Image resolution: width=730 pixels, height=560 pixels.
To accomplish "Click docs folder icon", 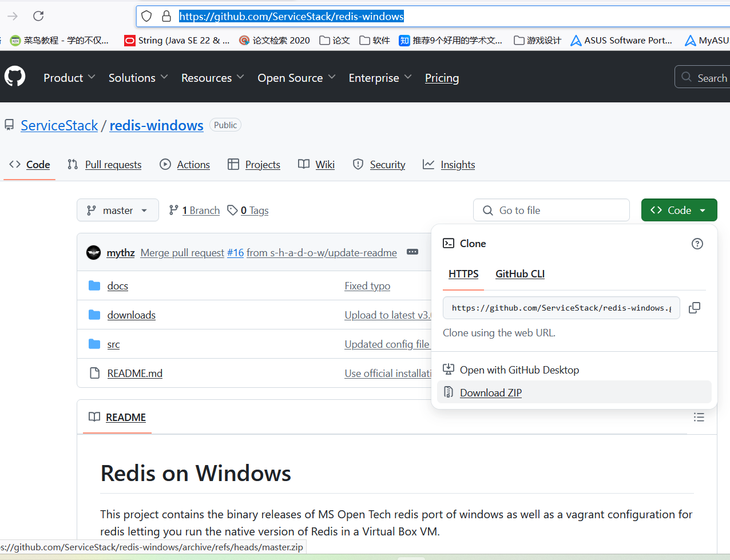I will click(94, 285).
